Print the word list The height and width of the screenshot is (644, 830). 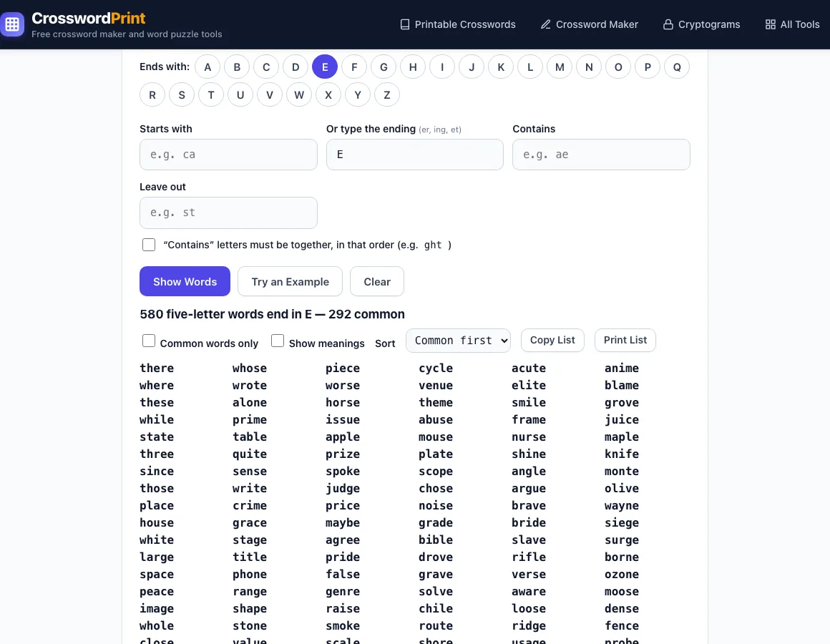pyautogui.click(x=625, y=341)
